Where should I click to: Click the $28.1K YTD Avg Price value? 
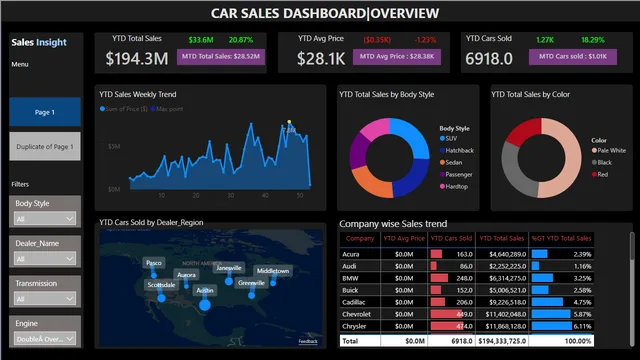[321, 58]
